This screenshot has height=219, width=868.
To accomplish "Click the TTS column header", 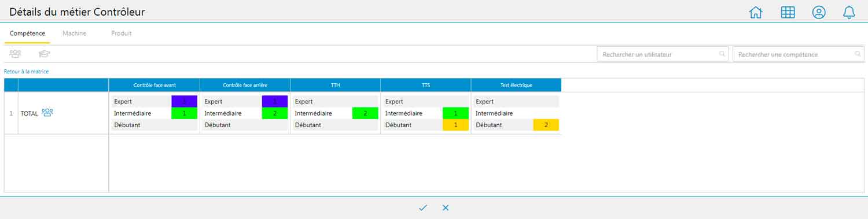I will click(425, 85).
